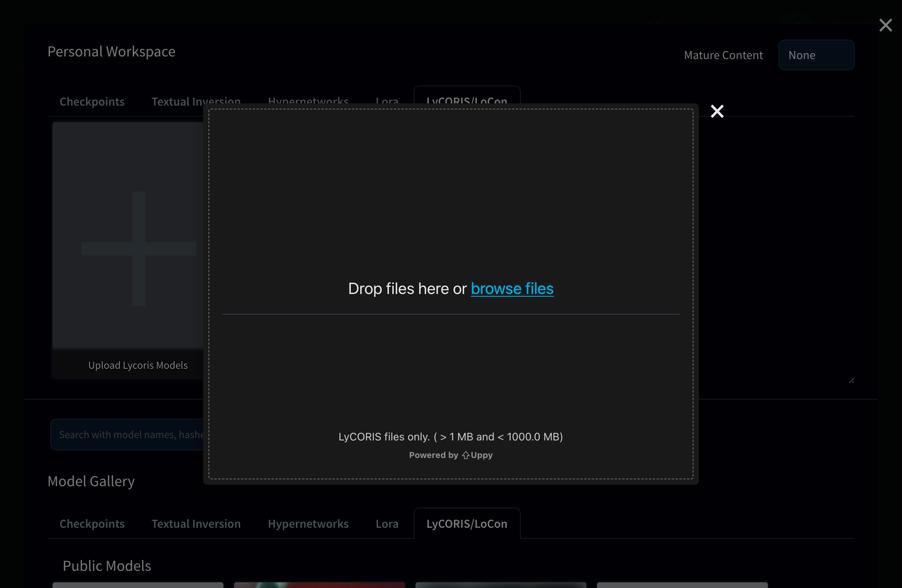902x588 pixels.
Task: Click the LyCORIS files only size note
Action: point(451,437)
